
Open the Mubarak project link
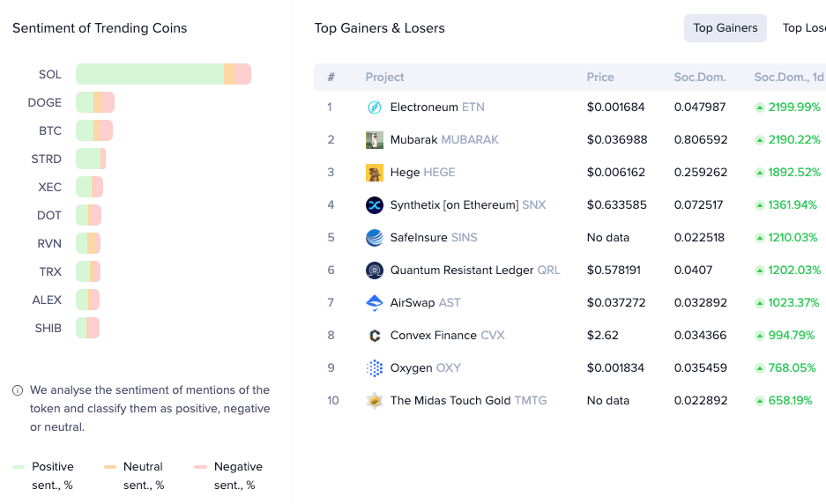coord(444,139)
